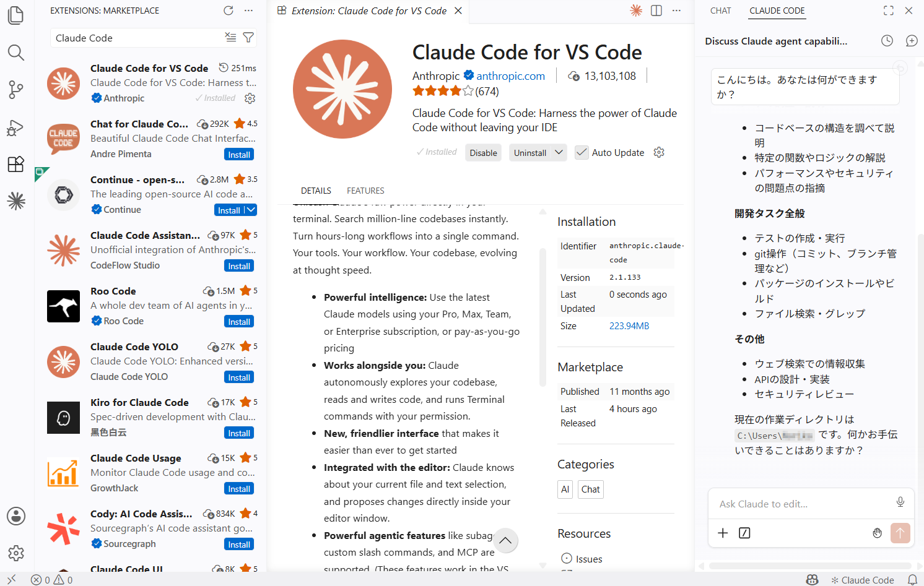Screen dimensions: 924x586
Task: Open Accounts menu icon
Action: pyautogui.click(x=16, y=516)
